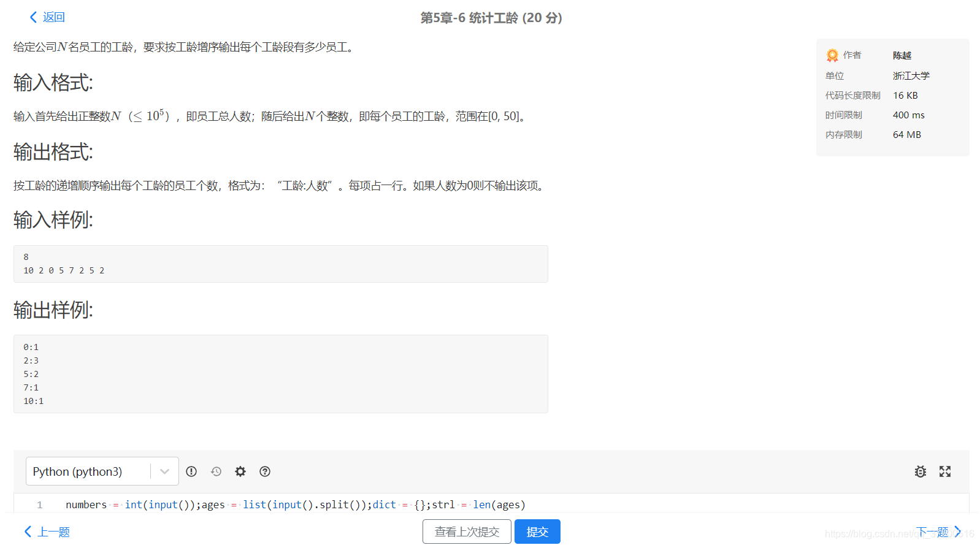
Task: Open editor settings gear icon
Action: click(x=240, y=471)
